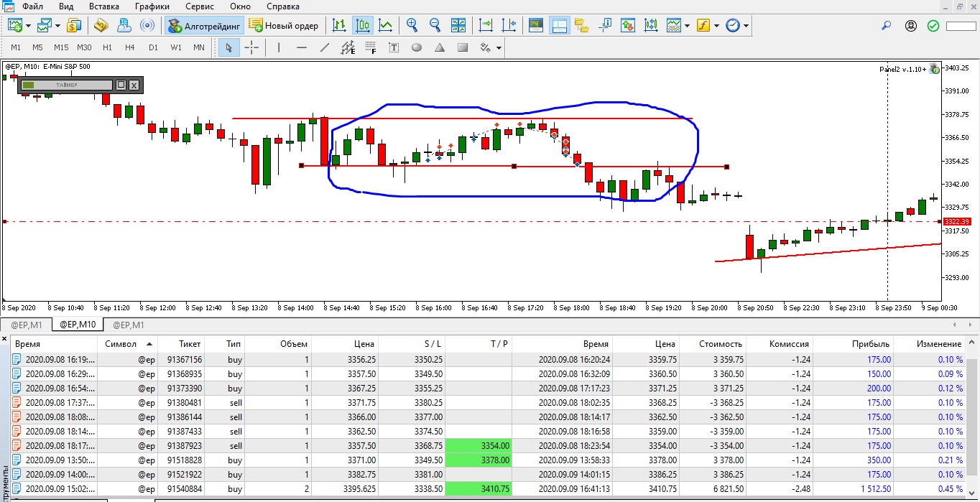The height and width of the screenshot is (502, 980).
Task: Open the Depth of Market arrows icon
Action: [628, 26]
